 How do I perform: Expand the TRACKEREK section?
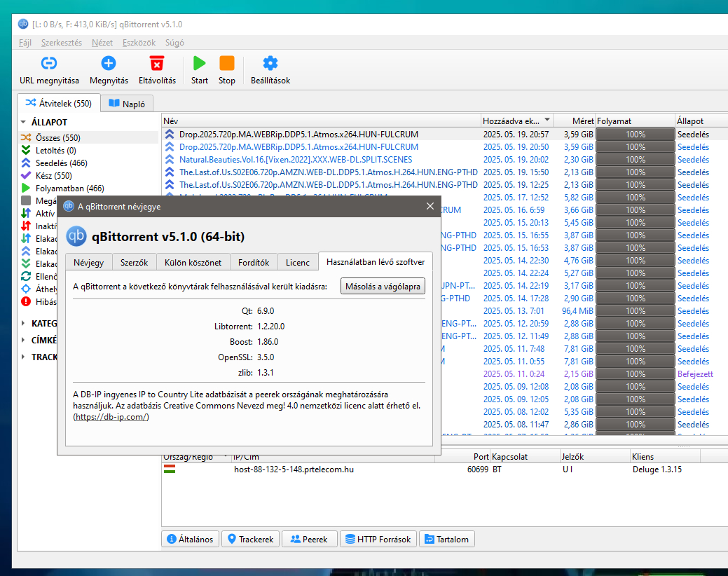[x=23, y=357]
